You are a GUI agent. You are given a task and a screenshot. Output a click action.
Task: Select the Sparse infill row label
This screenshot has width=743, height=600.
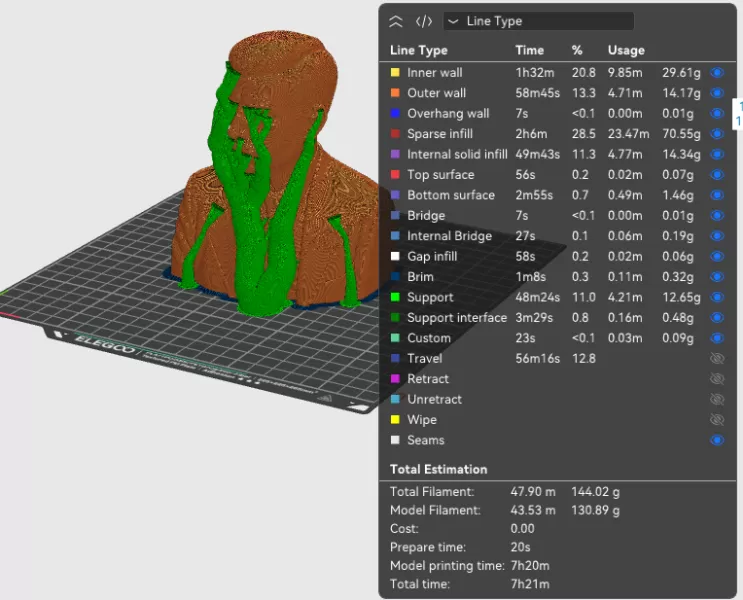[440, 134]
